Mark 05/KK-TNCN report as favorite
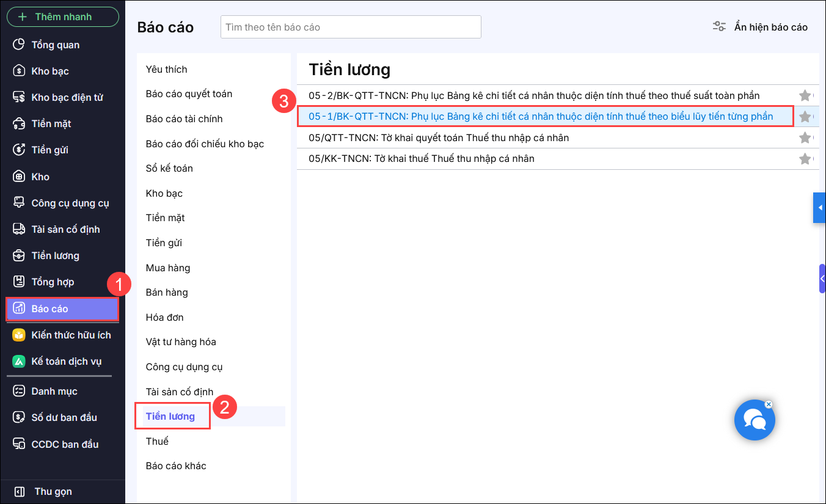The height and width of the screenshot is (504, 826). (x=805, y=159)
